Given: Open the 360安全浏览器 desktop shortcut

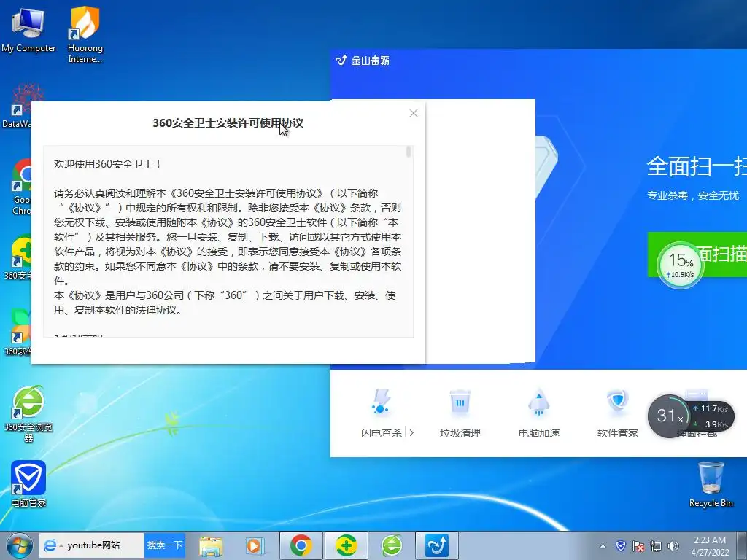Looking at the screenshot, I should click(28, 413).
